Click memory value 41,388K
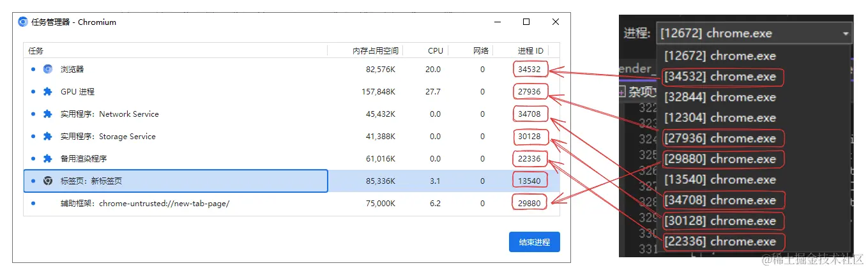Screen dimensions: 868x270 [x=381, y=136]
